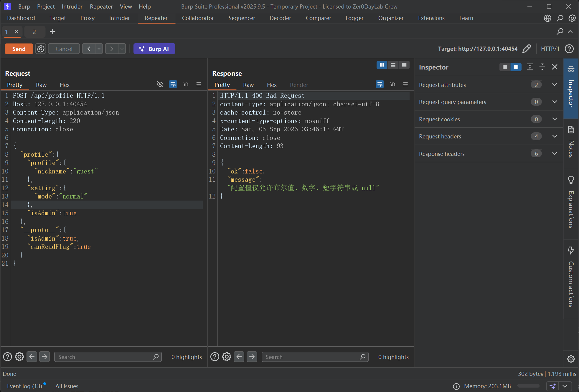This screenshot has height=392, width=579.
Task: Go to next response search match
Action: click(x=252, y=357)
